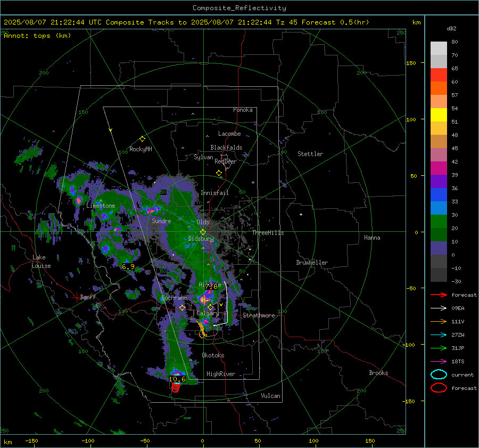Click the Okotoks city label

[213, 355]
